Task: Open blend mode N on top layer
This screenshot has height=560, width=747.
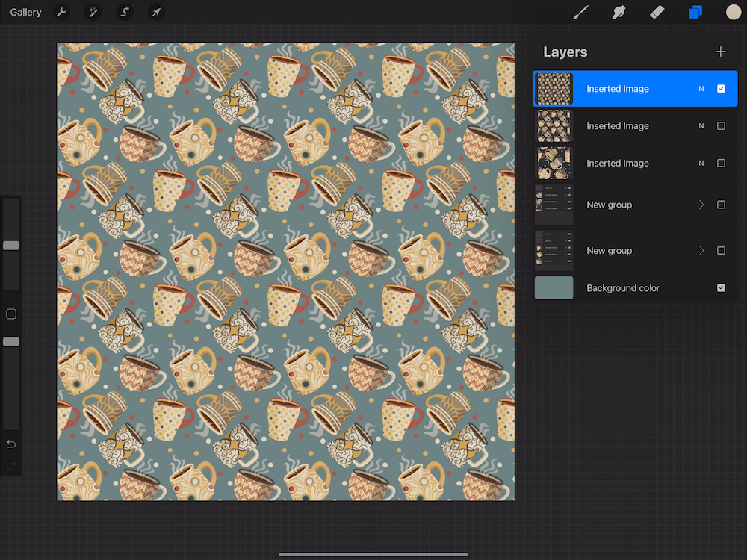Action: coord(701,89)
